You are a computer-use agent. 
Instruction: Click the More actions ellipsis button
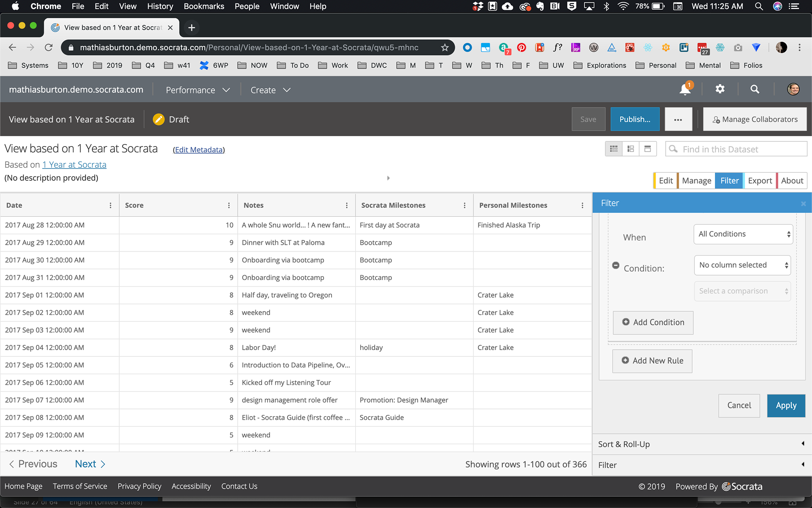click(678, 119)
